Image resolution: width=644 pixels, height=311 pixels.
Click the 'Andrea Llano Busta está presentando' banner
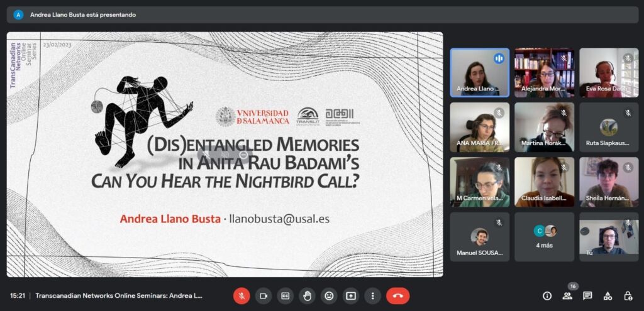click(x=83, y=14)
